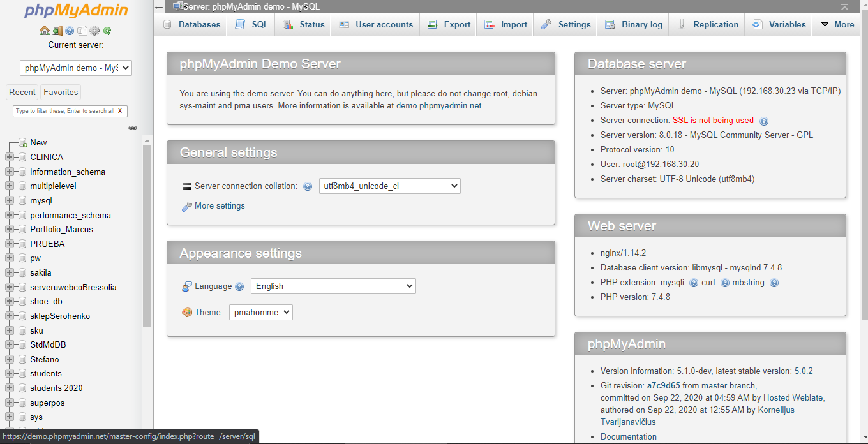
Task: Open the Theme dropdown showing pmahomme
Action: (261, 313)
